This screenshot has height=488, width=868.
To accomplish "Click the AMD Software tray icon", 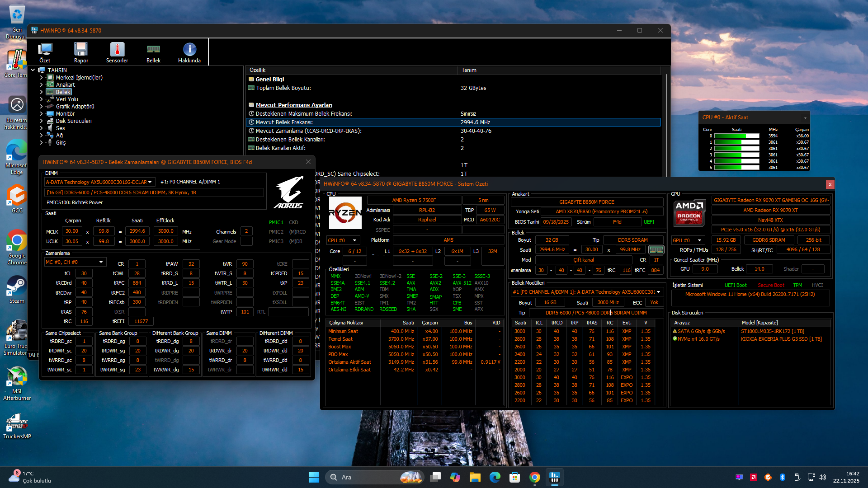I will pos(754,477).
